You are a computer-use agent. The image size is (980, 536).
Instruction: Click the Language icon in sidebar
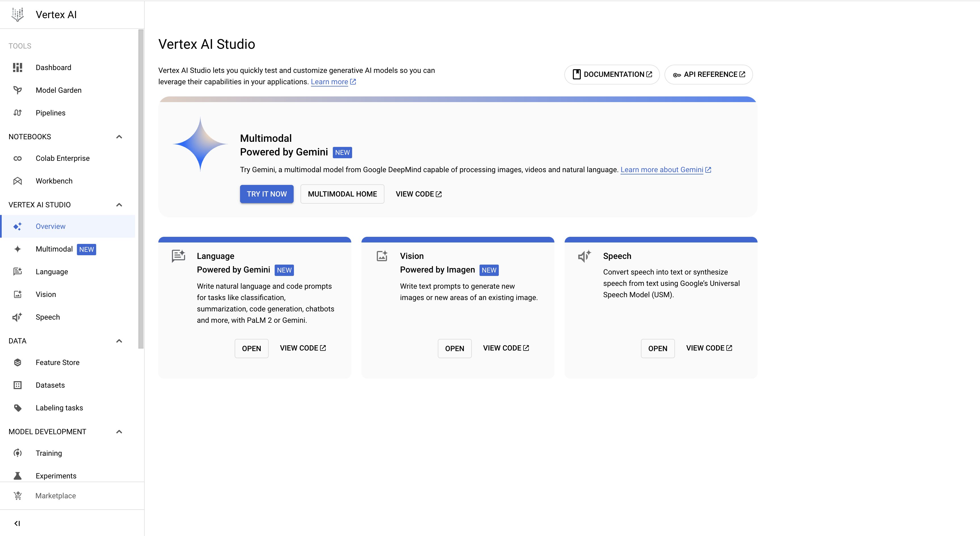tap(18, 271)
